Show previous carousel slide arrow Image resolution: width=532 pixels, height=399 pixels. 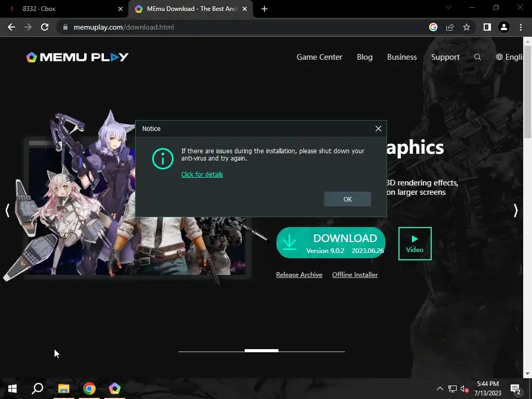[x=7, y=210]
